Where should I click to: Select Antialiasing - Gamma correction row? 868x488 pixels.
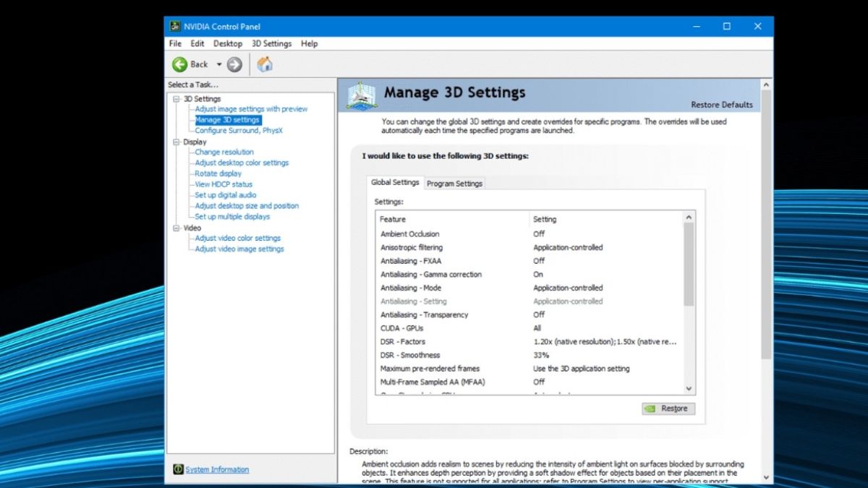point(529,275)
